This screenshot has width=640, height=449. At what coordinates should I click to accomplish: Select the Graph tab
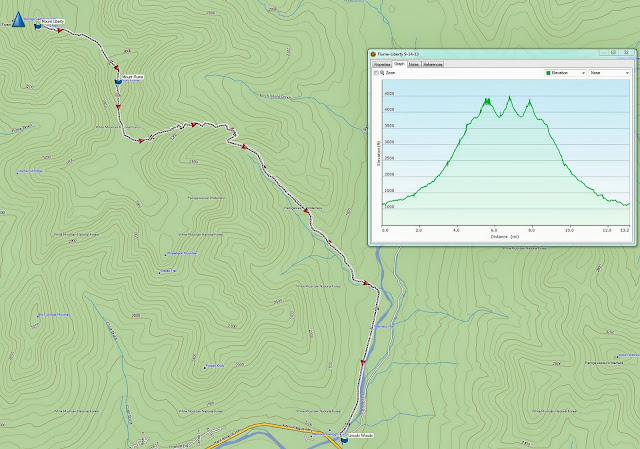[x=399, y=64]
